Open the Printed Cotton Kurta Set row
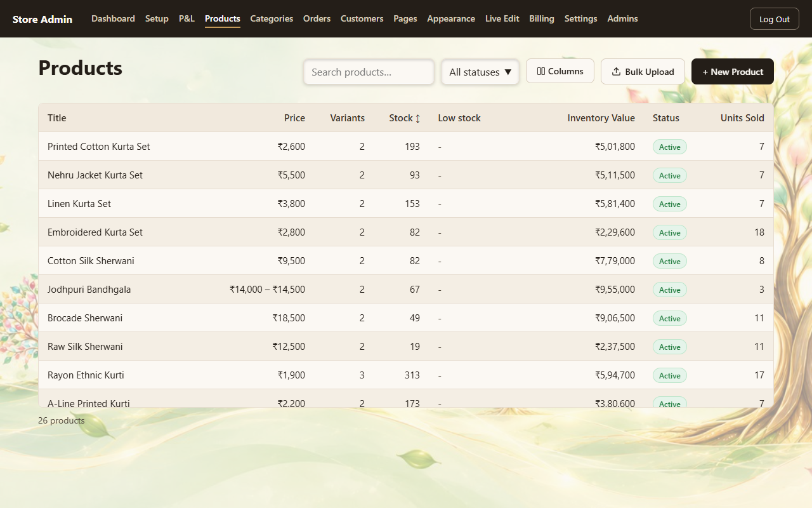The height and width of the screenshot is (508, 812). click(x=406, y=146)
